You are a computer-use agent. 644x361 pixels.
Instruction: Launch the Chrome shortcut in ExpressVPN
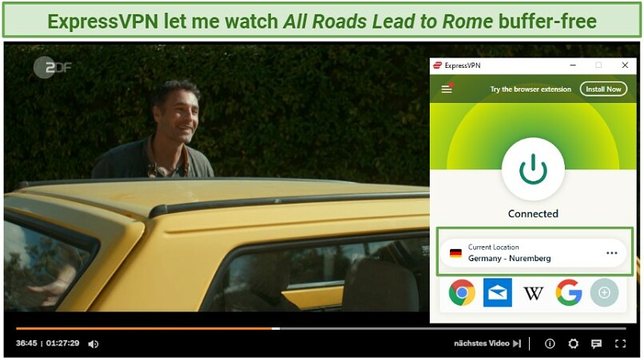[x=462, y=292]
